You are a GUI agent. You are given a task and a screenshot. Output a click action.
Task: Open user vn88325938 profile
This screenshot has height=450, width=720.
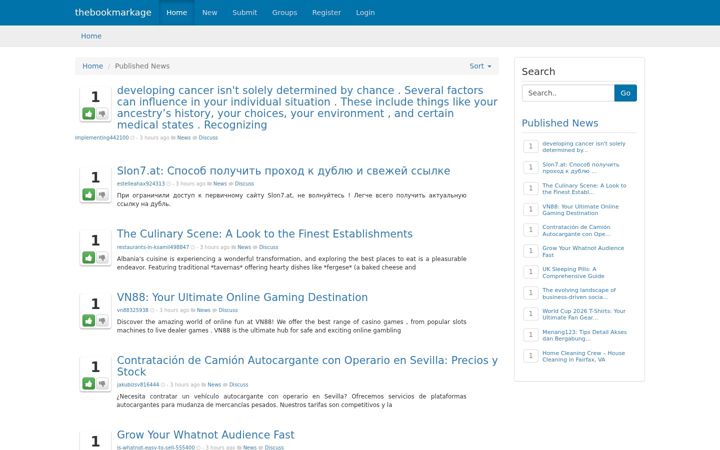132,310
